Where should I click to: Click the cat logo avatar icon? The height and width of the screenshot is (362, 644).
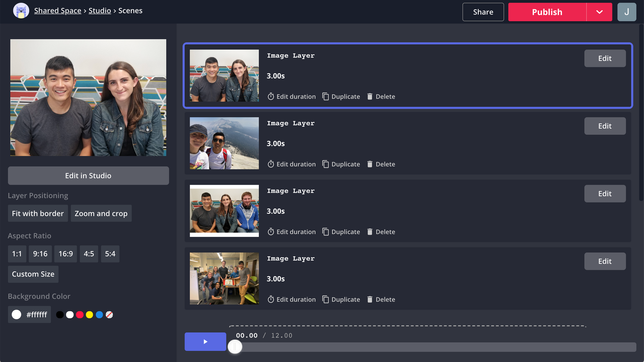click(x=21, y=11)
